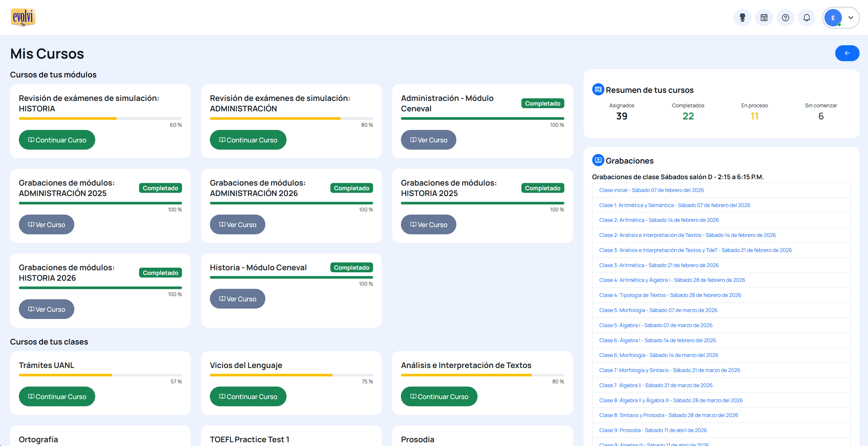Click the Completado badge on Historia - Módulo Ceneval

point(352,268)
